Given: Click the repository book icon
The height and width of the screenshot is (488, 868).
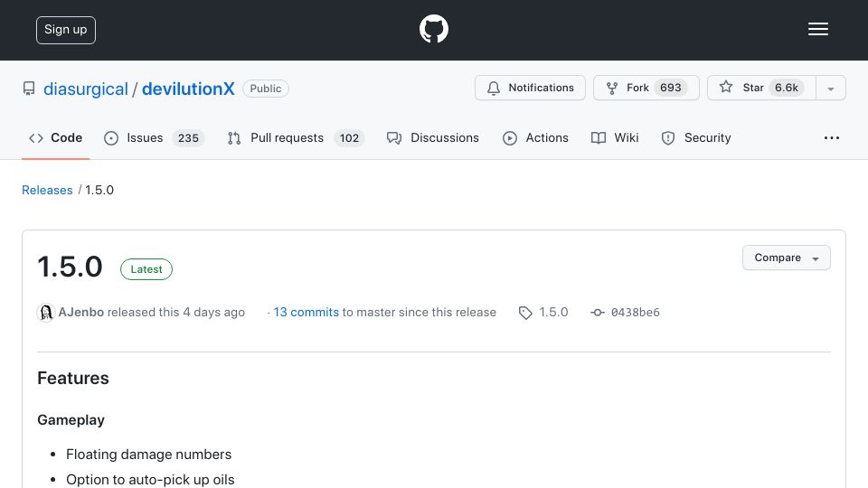Looking at the screenshot, I should pyautogui.click(x=29, y=89).
